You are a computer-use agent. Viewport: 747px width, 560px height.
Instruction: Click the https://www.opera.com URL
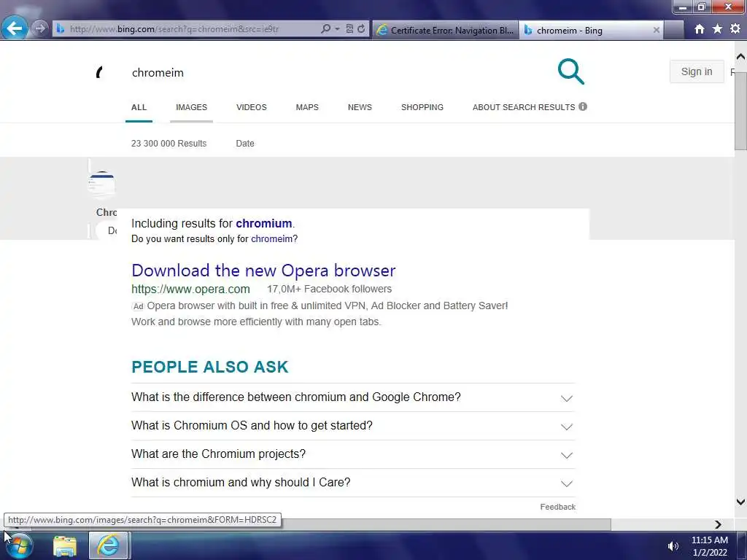click(190, 289)
